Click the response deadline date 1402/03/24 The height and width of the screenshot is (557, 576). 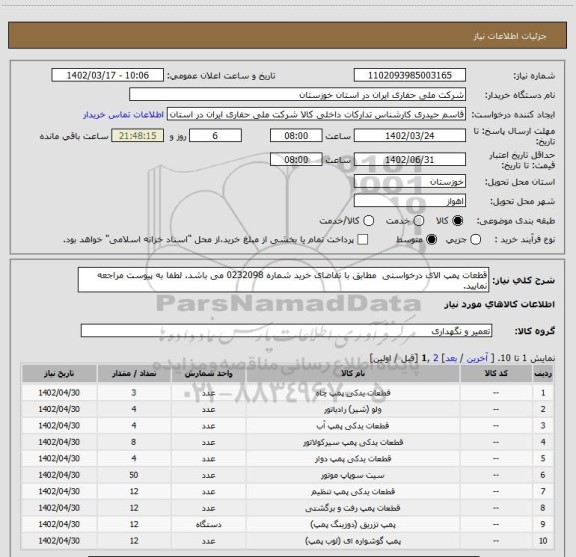[x=410, y=136]
